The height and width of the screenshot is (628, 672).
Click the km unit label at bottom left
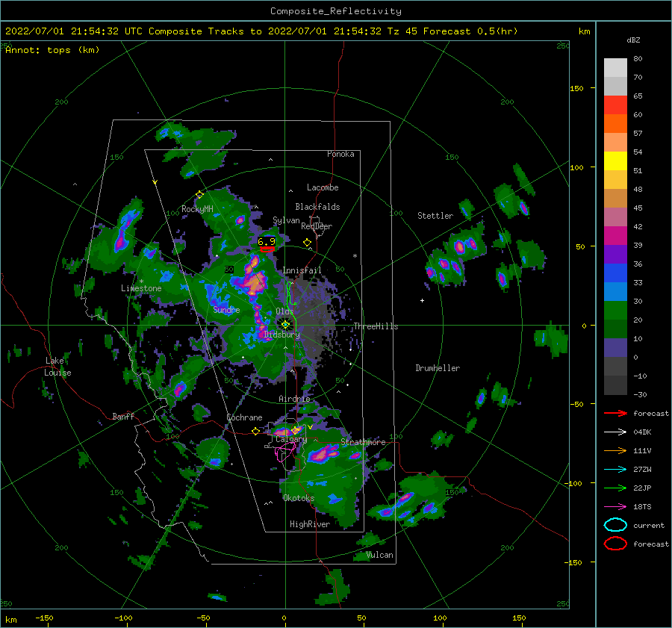[x=10, y=620]
